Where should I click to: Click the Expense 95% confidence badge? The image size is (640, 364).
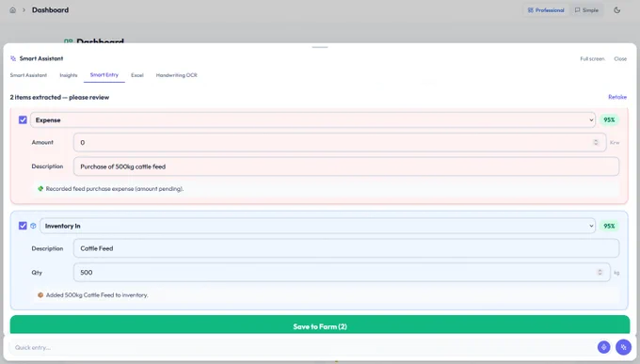609,120
